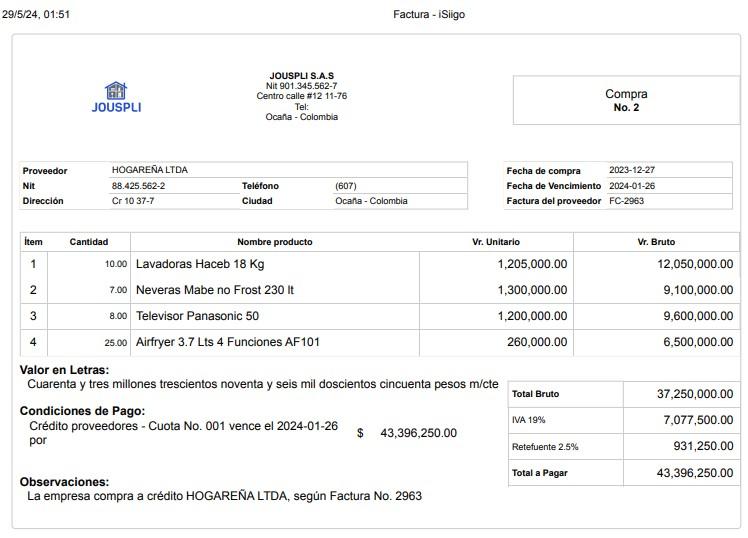This screenshot has height=538, width=748.
Task: Select purchase date '2023-12-27'
Action: pyautogui.click(x=632, y=170)
